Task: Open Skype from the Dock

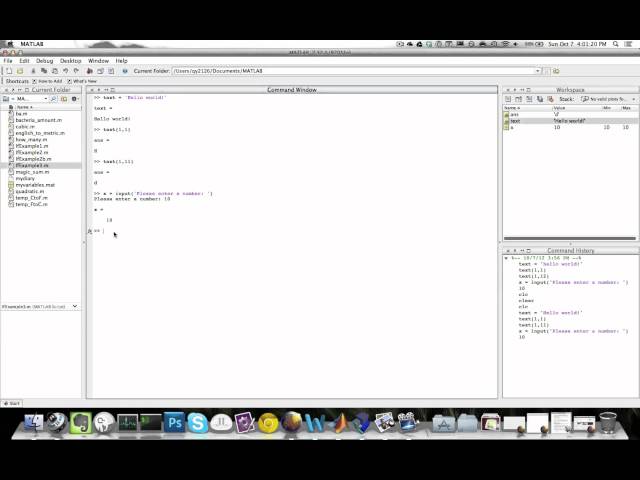Action: 198,422
